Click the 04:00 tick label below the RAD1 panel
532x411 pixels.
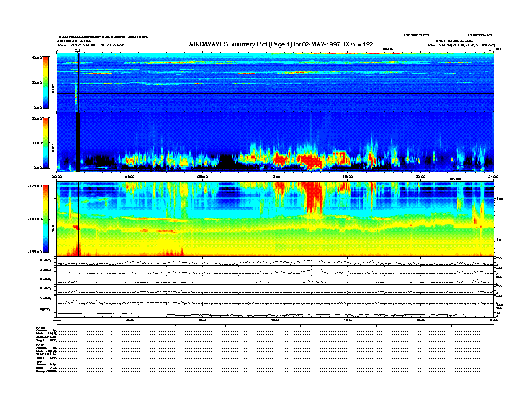pyautogui.click(x=130, y=177)
